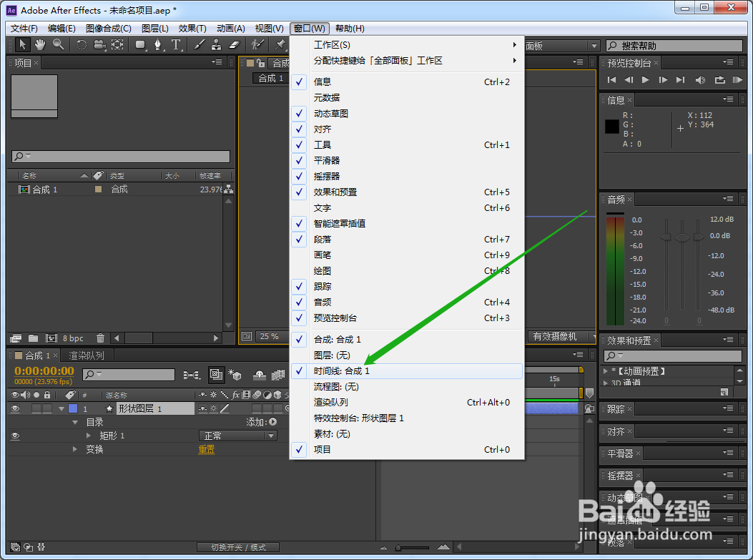Image resolution: width=753 pixels, height=560 pixels.
Task: Click Project panel search field
Action: (121, 156)
